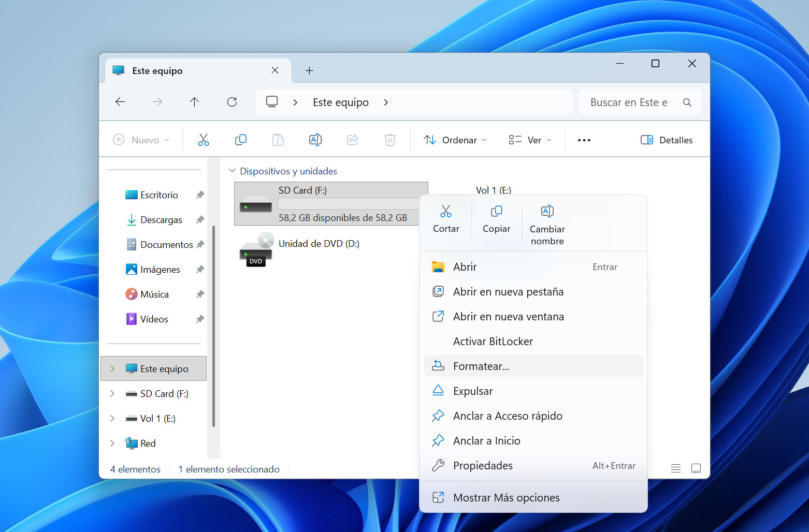Image resolution: width=809 pixels, height=532 pixels.
Task: Unpin Imágenes using its pin icon
Action: [x=200, y=270]
